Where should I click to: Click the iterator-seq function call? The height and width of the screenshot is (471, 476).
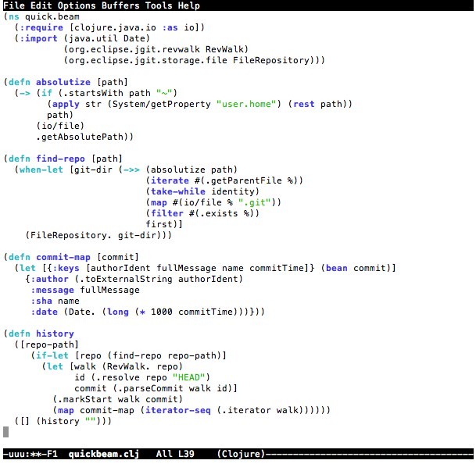click(178, 410)
